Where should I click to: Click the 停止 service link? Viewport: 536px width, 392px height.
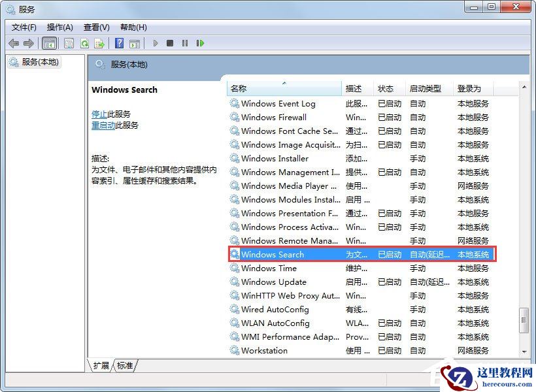coord(99,113)
